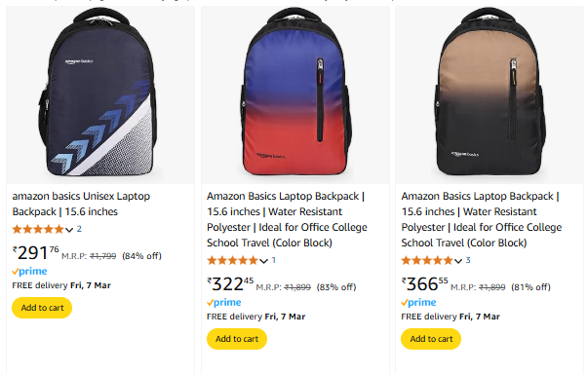Open amazon basics Unisex Laptop Backpack title
The image size is (588, 374).
(x=81, y=204)
